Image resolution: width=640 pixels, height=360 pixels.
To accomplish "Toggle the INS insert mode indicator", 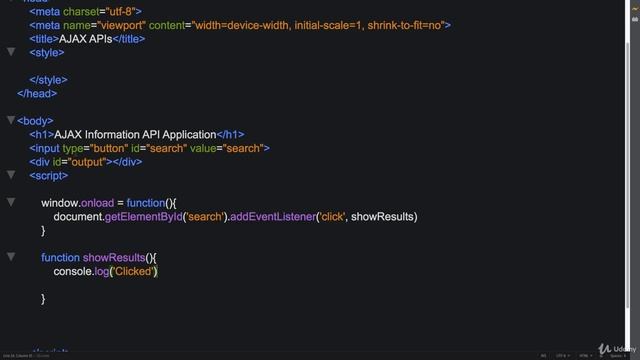I will pos(543,356).
